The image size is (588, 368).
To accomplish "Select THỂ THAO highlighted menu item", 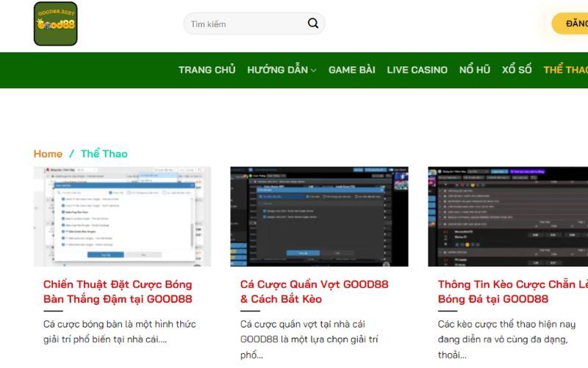I will [x=566, y=70].
